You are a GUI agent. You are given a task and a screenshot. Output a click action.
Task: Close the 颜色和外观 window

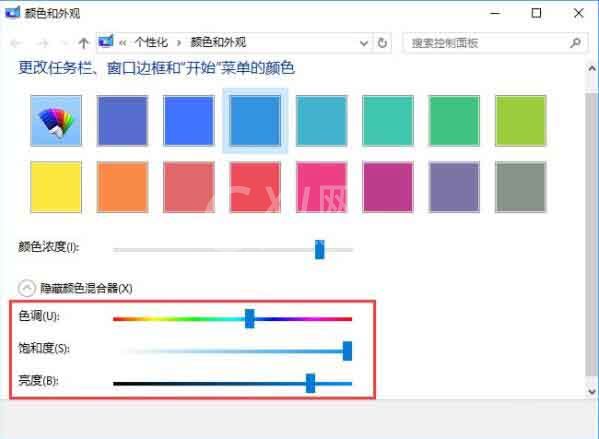tap(578, 13)
